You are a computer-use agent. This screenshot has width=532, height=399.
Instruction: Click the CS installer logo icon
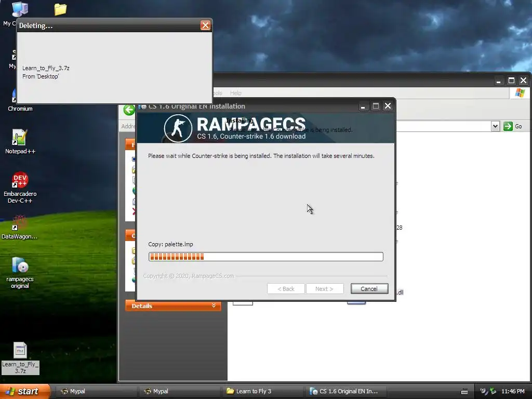click(x=178, y=128)
